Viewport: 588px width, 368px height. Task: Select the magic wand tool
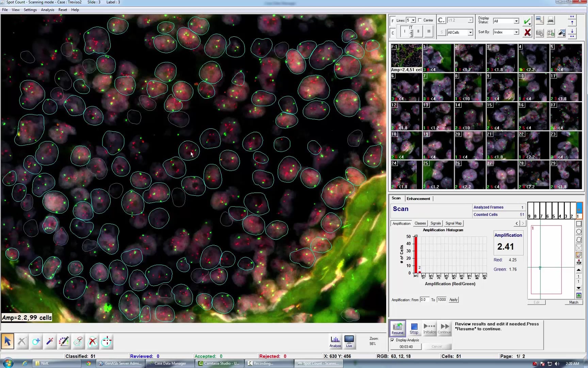(50, 341)
